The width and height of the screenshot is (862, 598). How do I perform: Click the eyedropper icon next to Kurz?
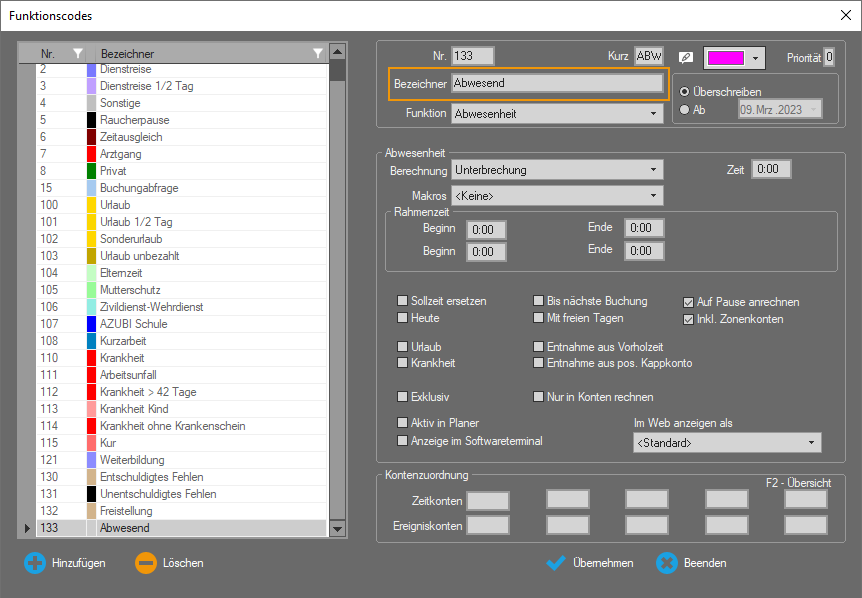click(x=686, y=57)
